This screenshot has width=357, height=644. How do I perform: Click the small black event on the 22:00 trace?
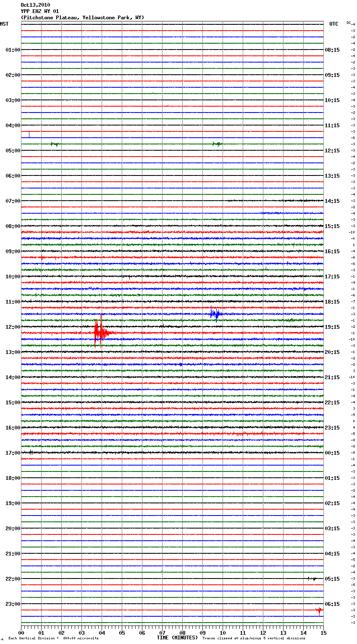[x=312, y=579]
